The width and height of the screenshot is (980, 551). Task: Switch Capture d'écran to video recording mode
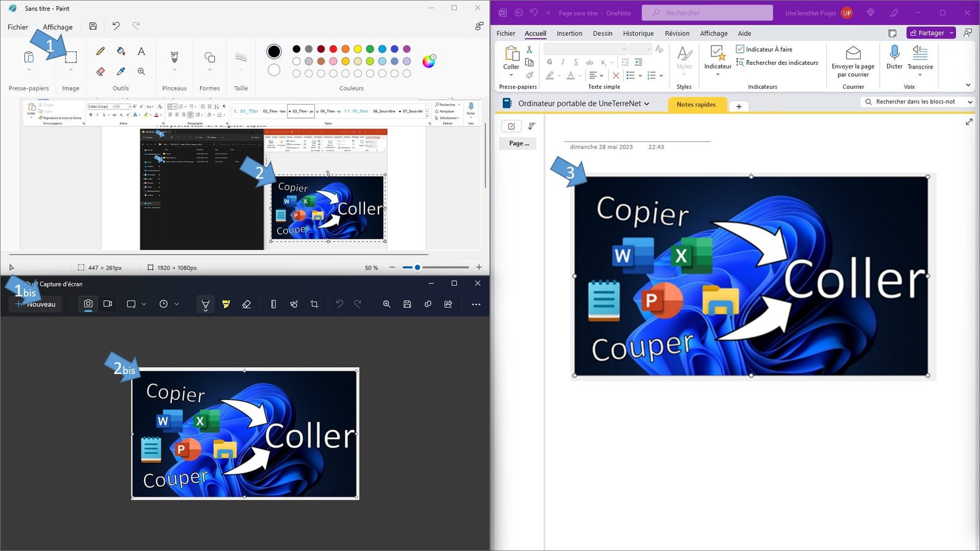point(108,304)
